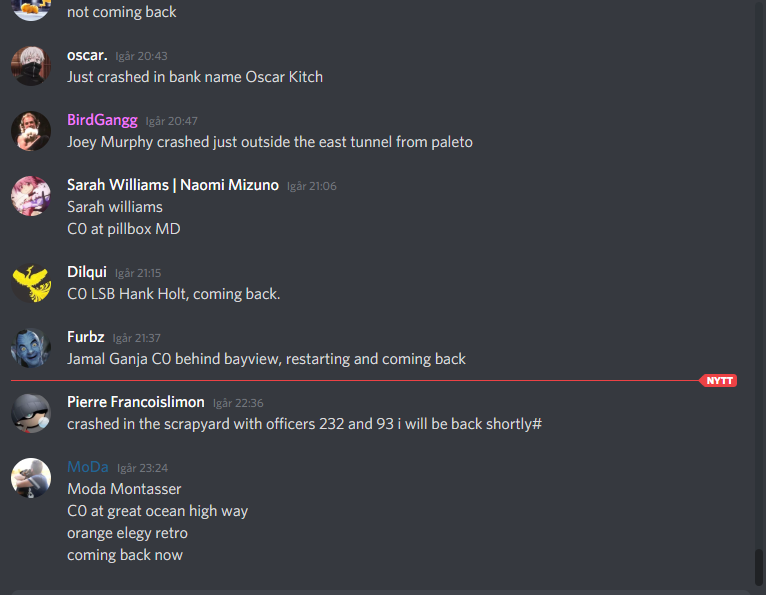Viewport: 766px width, 595px height.
Task: Click the username Sarah Williams | Naomi Mizuno
Action: [173, 185]
